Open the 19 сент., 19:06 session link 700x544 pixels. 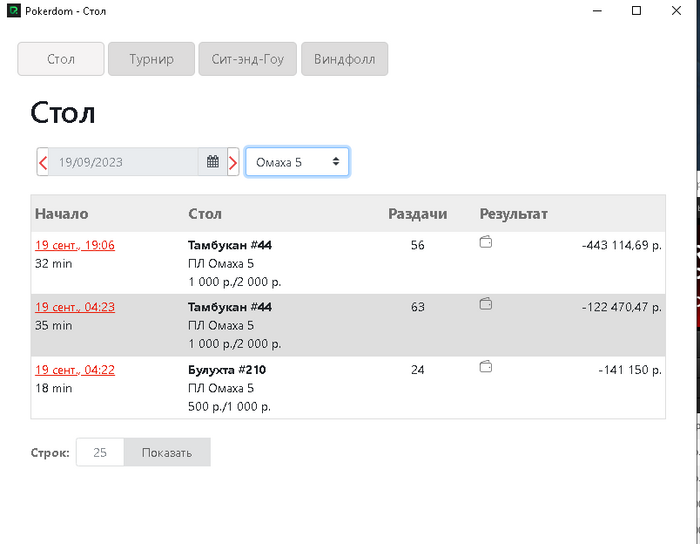coord(75,245)
